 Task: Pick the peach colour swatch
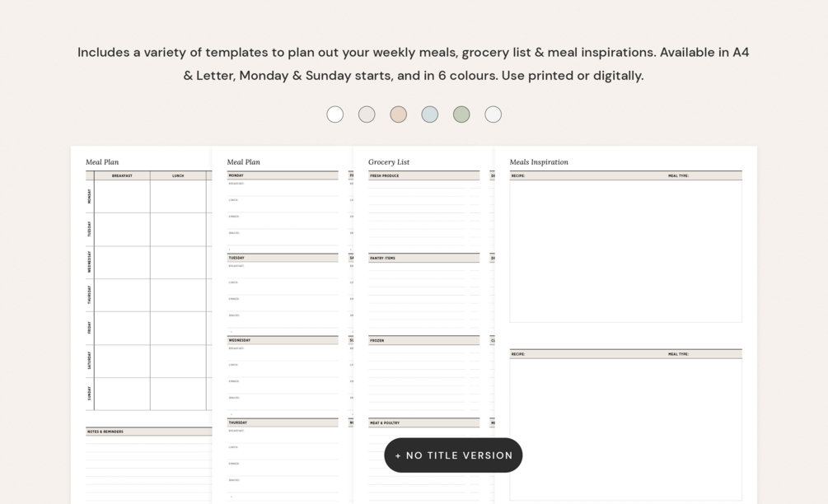398,114
